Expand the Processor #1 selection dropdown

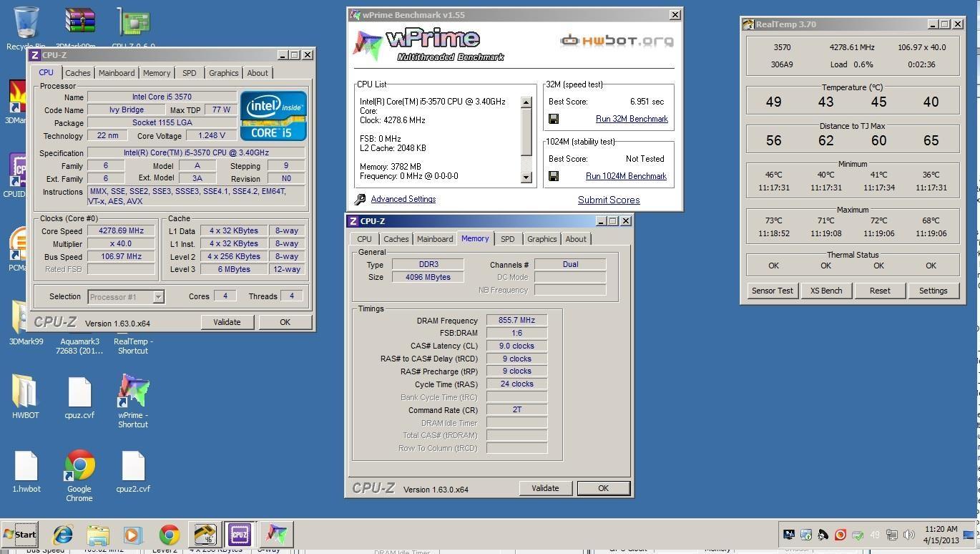[x=158, y=296]
